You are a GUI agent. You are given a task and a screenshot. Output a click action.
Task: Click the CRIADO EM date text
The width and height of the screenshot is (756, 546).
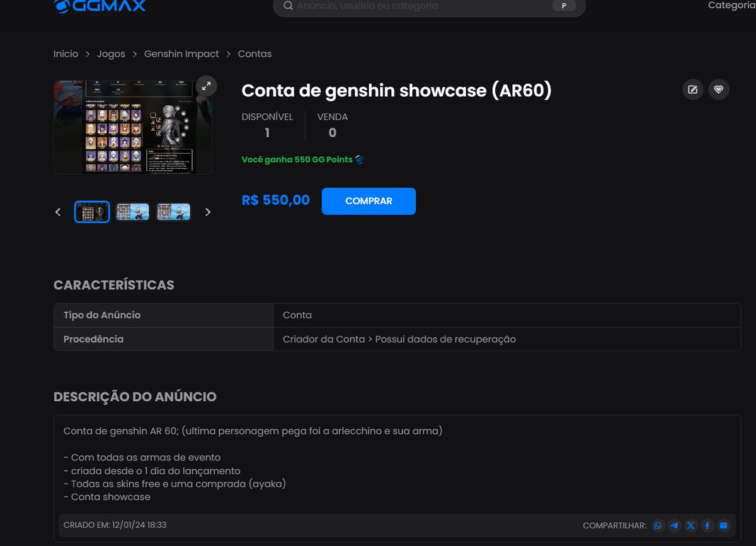coord(115,525)
